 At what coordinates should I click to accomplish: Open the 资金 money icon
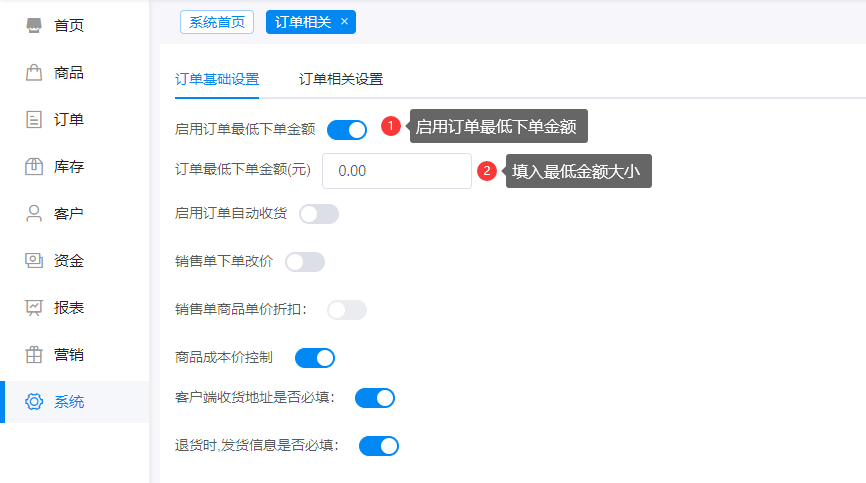click(34, 261)
